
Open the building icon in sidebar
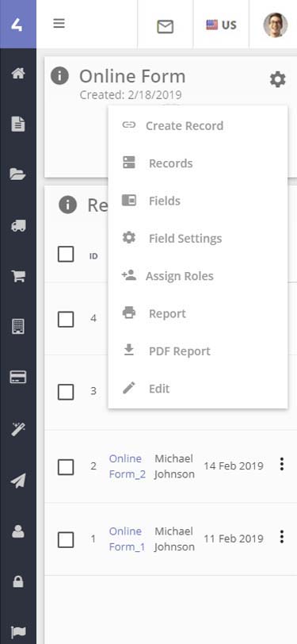pos(18,327)
